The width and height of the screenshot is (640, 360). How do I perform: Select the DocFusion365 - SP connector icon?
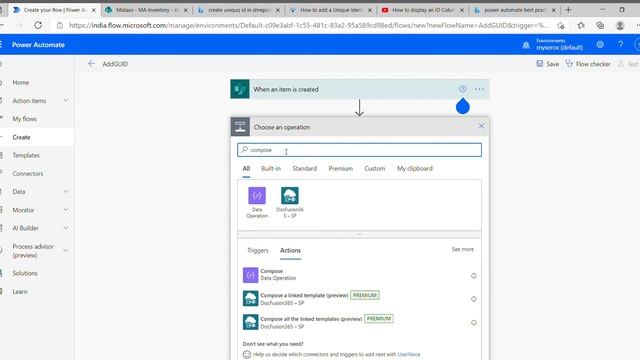(x=290, y=196)
